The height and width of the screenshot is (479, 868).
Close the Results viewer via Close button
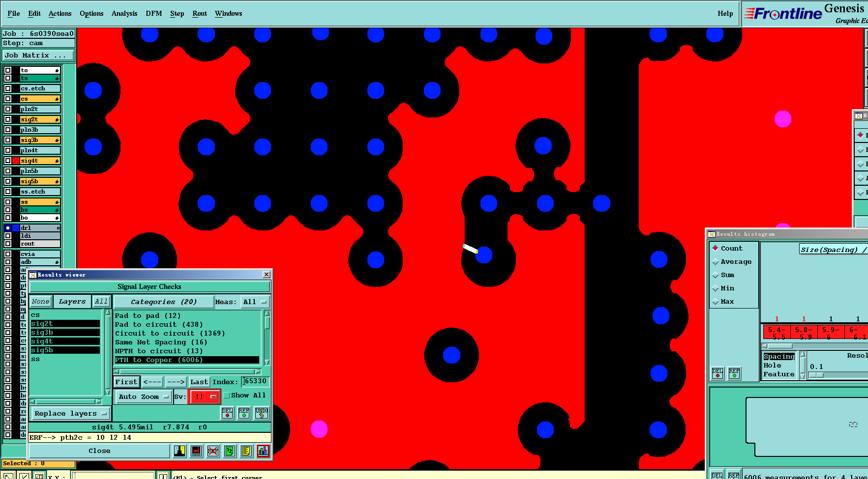[100, 451]
